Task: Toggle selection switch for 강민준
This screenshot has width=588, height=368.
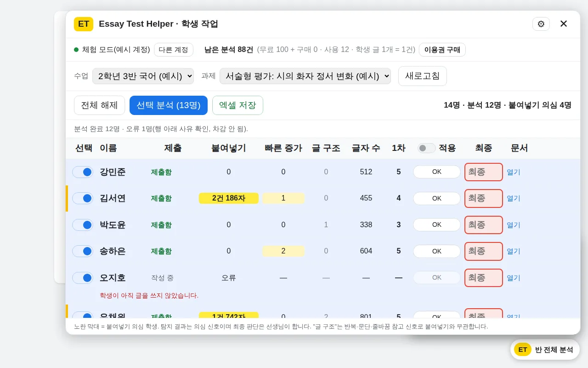Action: click(x=83, y=172)
